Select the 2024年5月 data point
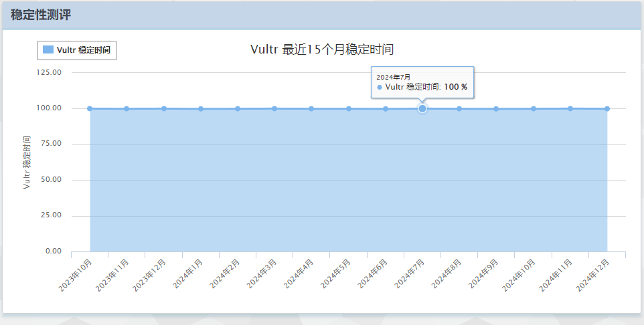The width and height of the screenshot is (644, 325). (349, 109)
